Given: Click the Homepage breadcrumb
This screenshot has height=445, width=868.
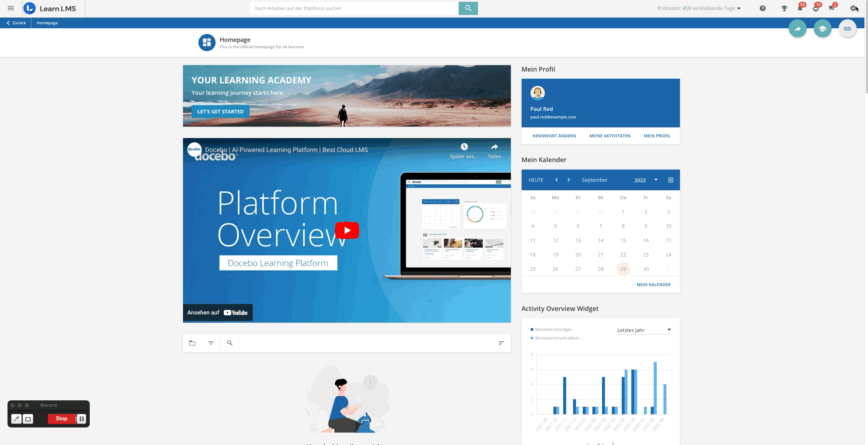Looking at the screenshot, I should click(47, 23).
